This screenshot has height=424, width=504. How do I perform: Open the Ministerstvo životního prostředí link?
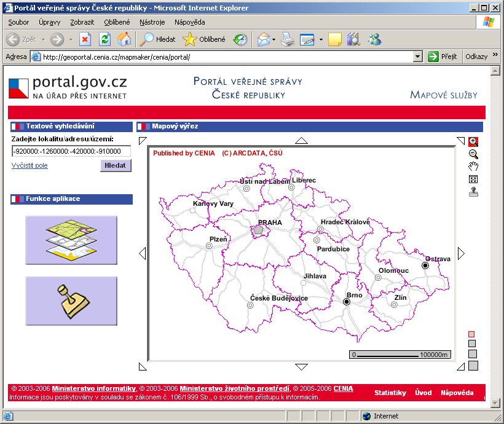(x=235, y=388)
